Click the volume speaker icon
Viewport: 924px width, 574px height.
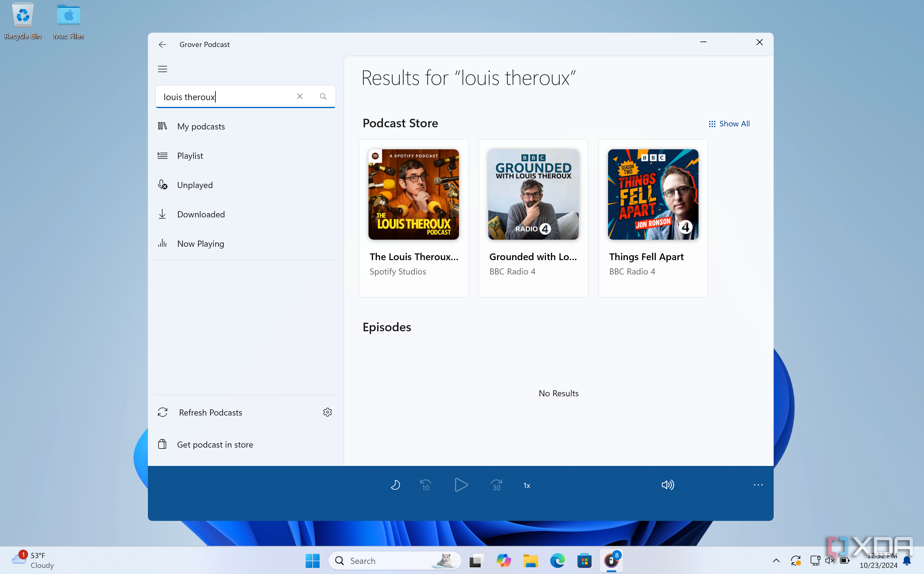tap(668, 485)
